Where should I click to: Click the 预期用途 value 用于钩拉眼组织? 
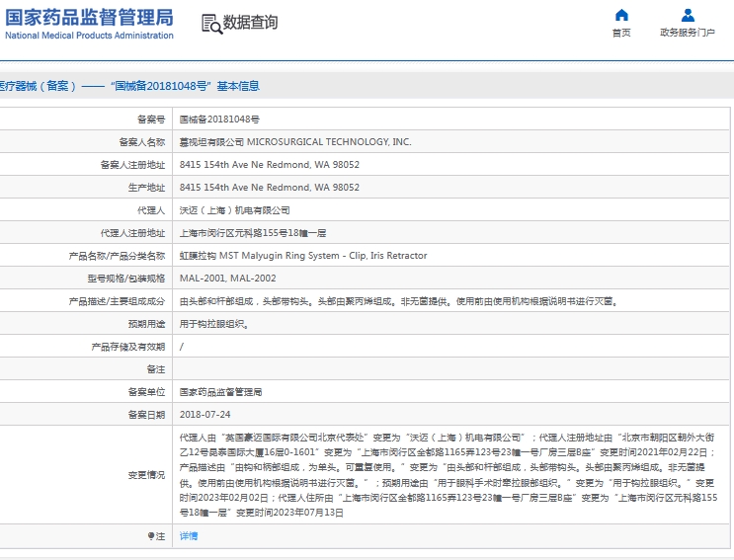point(214,324)
